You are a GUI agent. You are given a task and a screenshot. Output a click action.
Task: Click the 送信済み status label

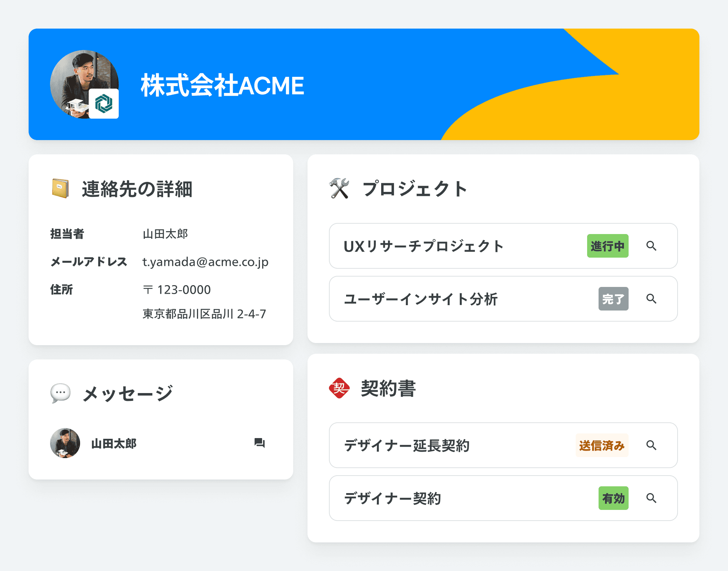pos(602,445)
